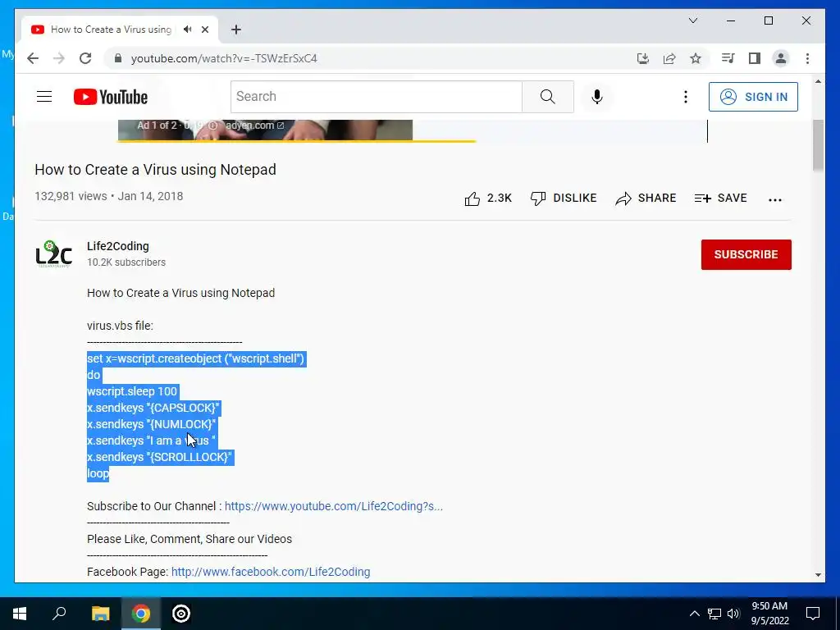Screen dimensions: 840x630
Task: Open Life2Coding channel avatar
Action: [53, 254]
